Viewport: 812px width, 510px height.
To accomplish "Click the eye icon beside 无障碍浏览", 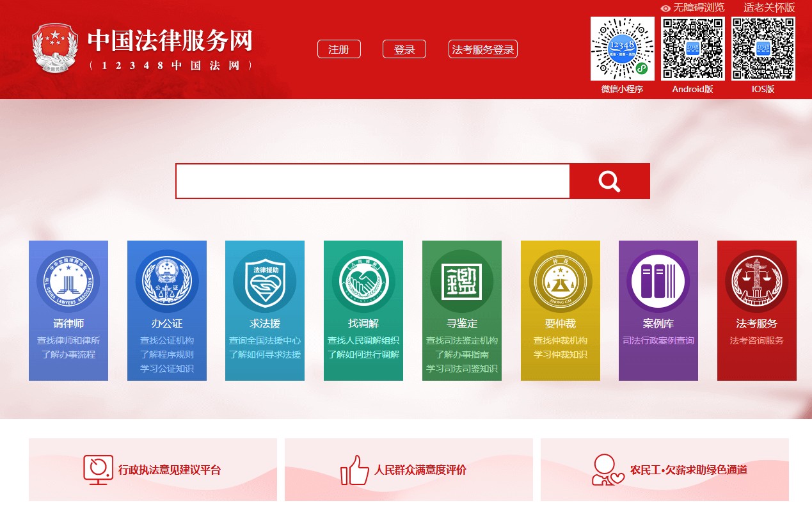I will coord(665,8).
